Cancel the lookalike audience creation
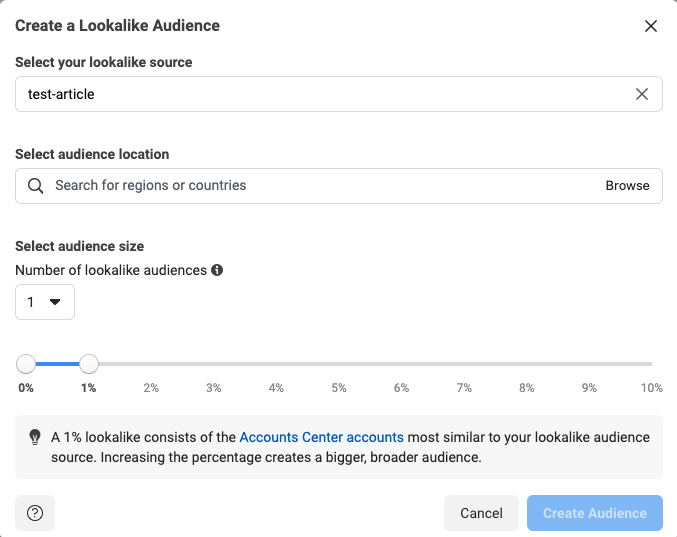Image resolution: width=677 pixels, height=537 pixels. click(x=481, y=513)
